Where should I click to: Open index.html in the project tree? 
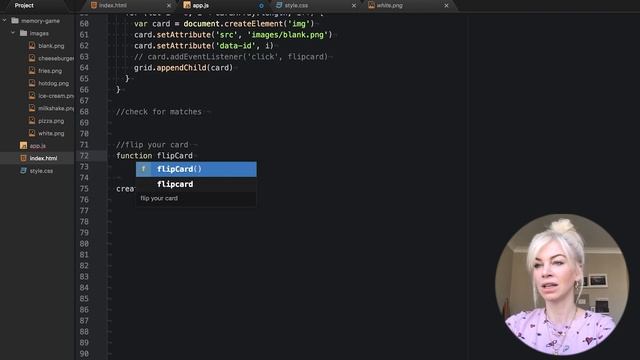(x=43, y=158)
